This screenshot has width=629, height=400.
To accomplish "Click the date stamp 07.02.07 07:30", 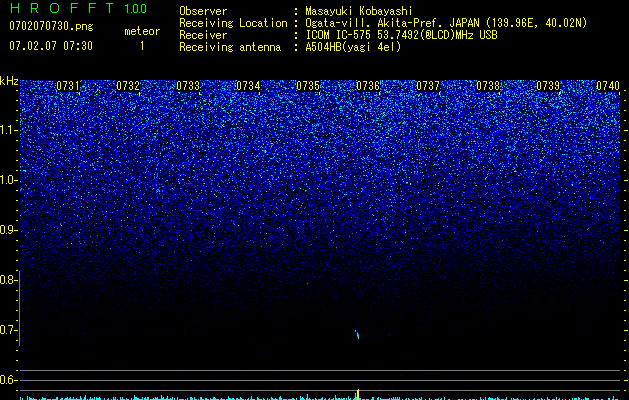I will pyautogui.click(x=51, y=46).
